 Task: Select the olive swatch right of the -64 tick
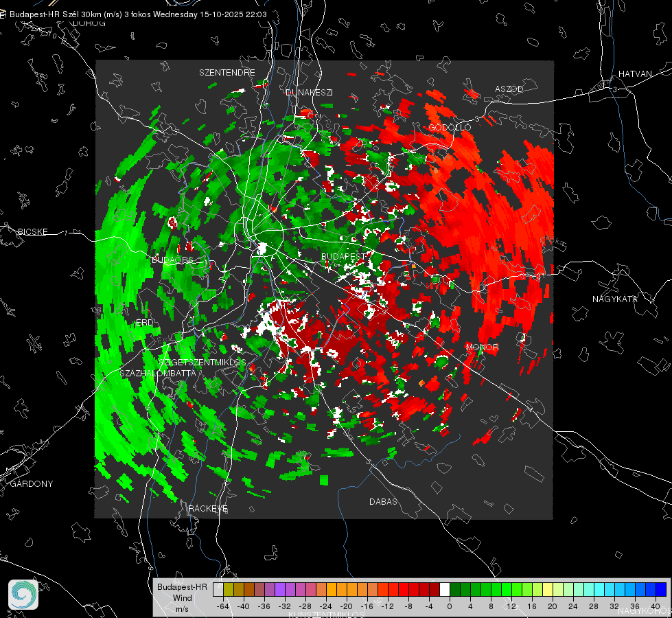229,589
